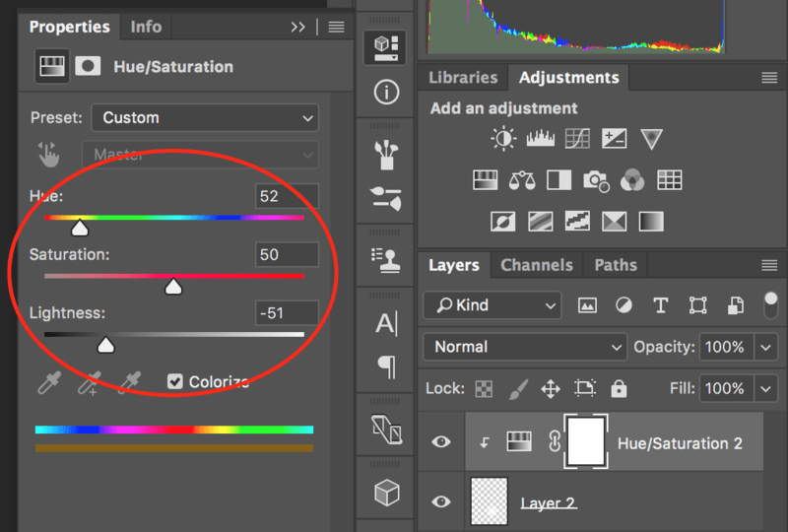Viewport: 788px width, 532px height.
Task: Select the Subtract from Sample eyedropper
Action: [129, 383]
